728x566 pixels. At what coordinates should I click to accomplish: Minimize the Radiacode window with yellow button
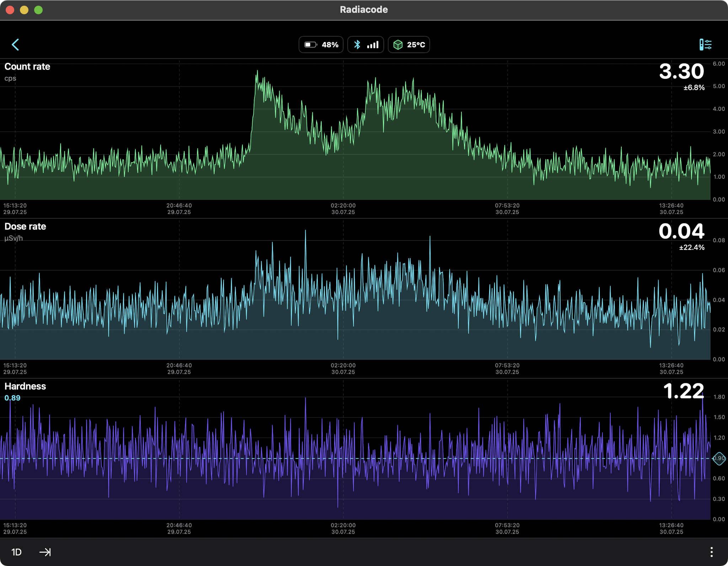[x=24, y=10]
